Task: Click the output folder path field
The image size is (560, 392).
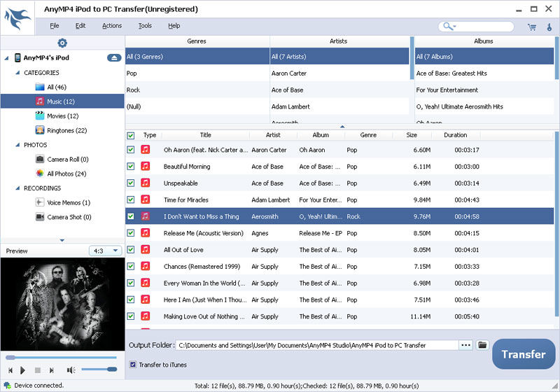Action: click(317, 345)
